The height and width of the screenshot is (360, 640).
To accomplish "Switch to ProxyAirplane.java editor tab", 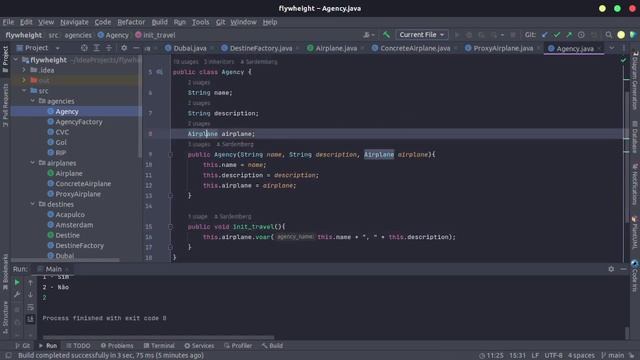I will pyautogui.click(x=502, y=48).
